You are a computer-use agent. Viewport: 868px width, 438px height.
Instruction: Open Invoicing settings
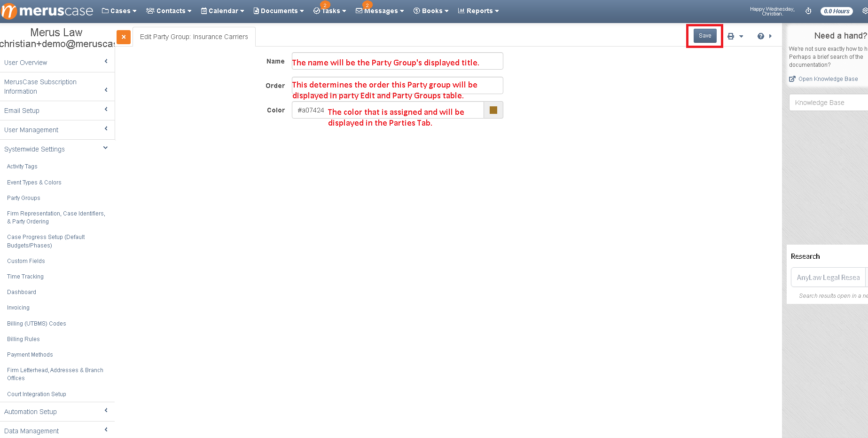(x=18, y=308)
